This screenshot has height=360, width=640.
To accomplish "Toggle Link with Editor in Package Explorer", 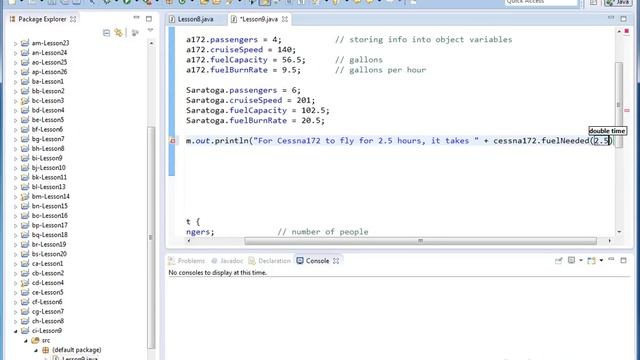I will pos(119,33).
